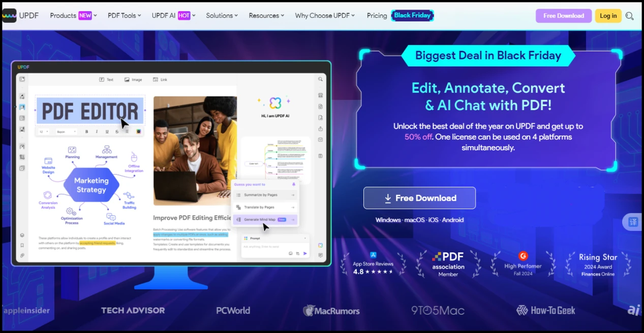Click the floating translate widget icon
The height and width of the screenshot is (333, 644).
click(633, 222)
